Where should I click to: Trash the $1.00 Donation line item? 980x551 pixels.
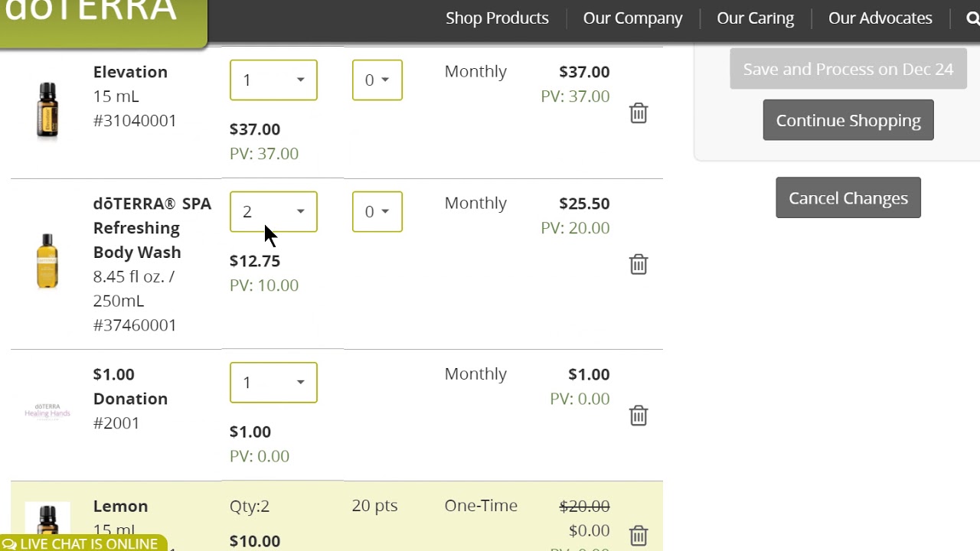(639, 415)
